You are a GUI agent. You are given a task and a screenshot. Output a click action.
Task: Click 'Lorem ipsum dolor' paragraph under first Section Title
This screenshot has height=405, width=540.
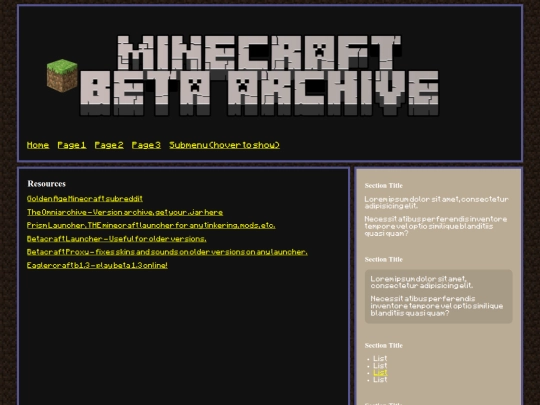(436, 202)
